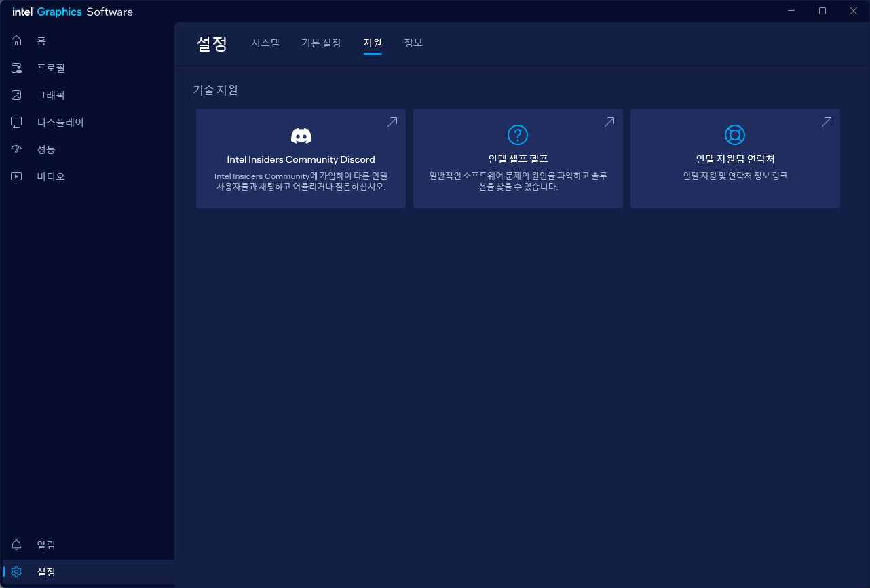Maximize the Intel Graphics Software window
Screen dimensions: 870x588
point(822,11)
